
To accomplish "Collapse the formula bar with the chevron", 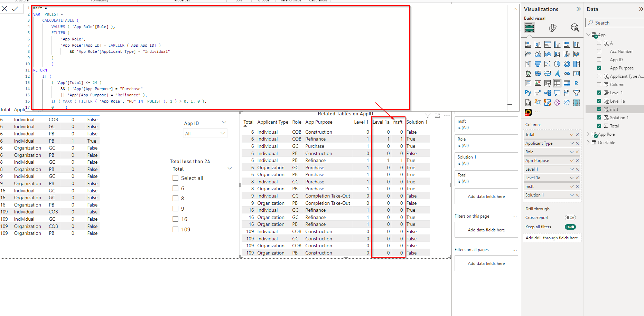I will [x=515, y=9].
